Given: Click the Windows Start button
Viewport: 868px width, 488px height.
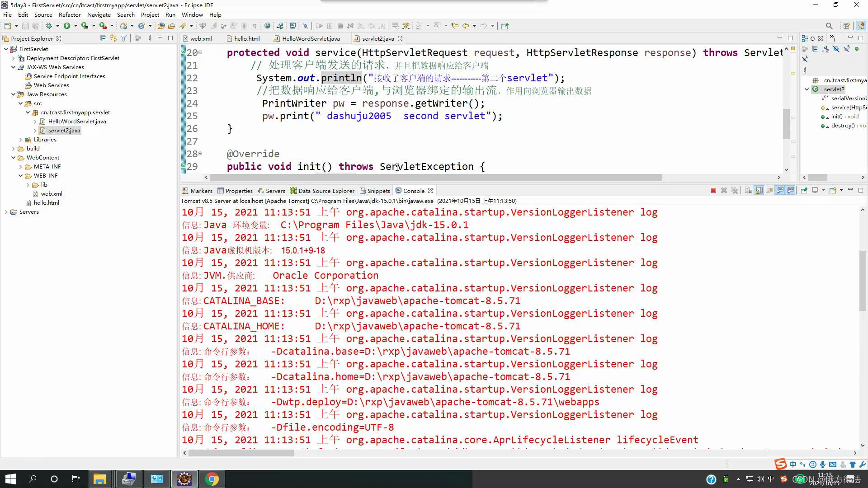Looking at the screenshot, I should tap(11, 479).
